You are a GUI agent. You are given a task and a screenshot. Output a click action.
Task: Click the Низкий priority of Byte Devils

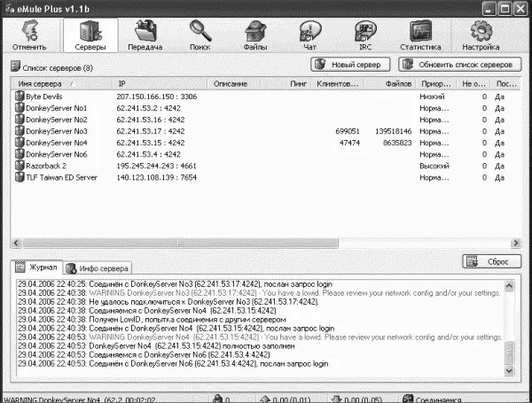click(x=432, y=97)
